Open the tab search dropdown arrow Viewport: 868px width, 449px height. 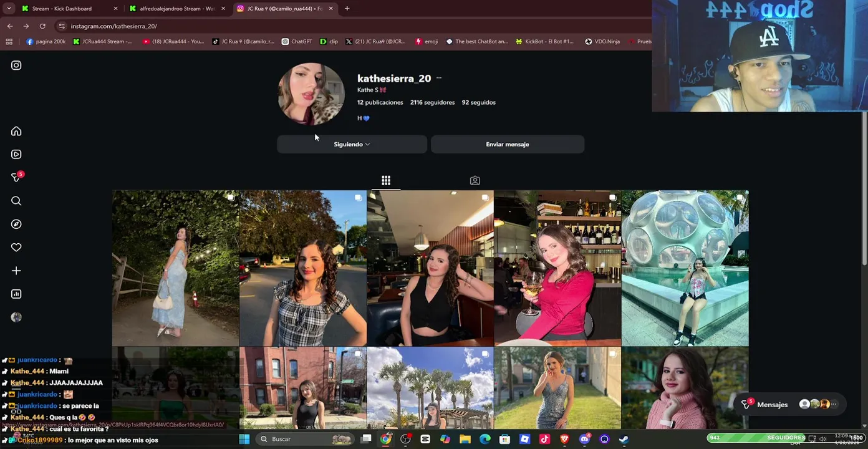tap(9, 9)
